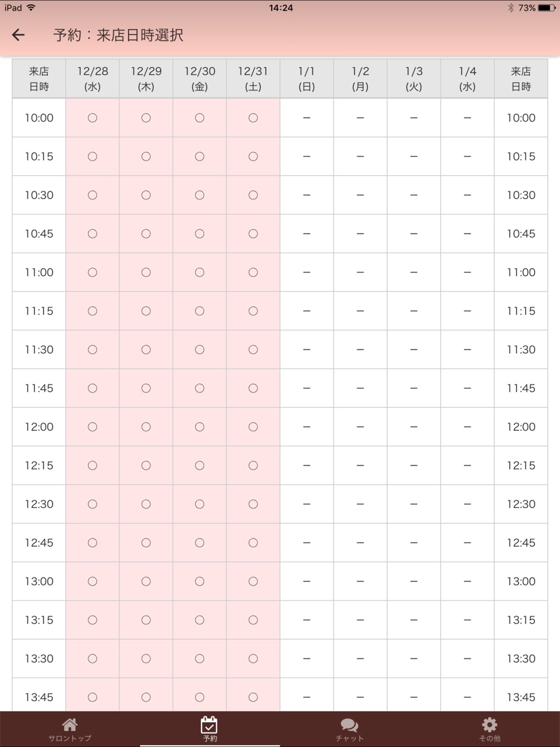560x747 pixels.
Task: Tap the unavailable 11:00 cell on 1/2
Action: coord(360,272)
